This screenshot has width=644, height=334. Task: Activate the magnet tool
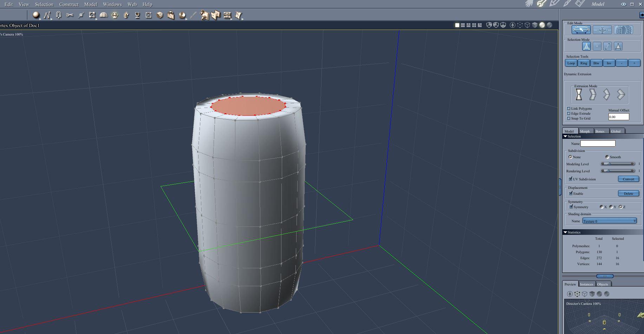tap(59, 15)
